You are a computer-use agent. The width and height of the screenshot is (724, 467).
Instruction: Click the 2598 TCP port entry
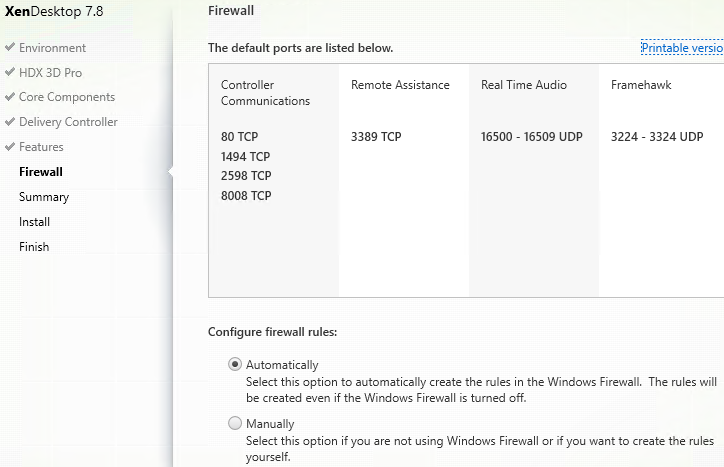coord(246,176)
